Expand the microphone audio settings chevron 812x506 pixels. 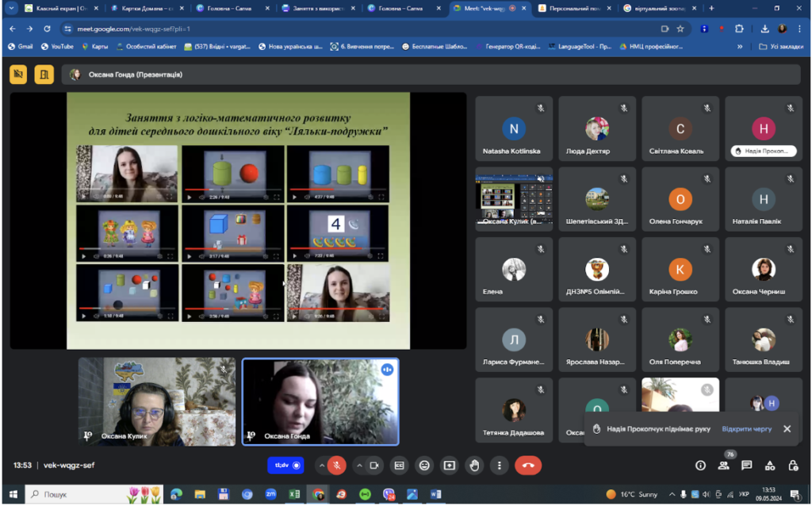pos(322,466)
